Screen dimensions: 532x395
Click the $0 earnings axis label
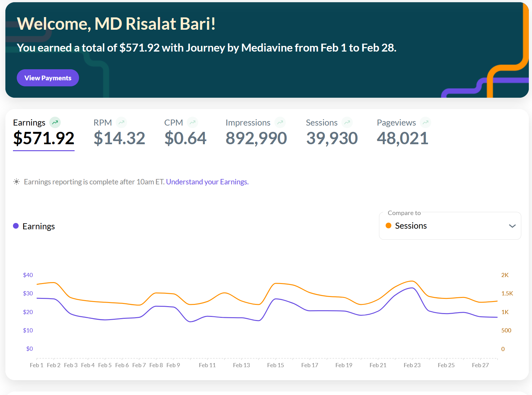coord(29,349)
